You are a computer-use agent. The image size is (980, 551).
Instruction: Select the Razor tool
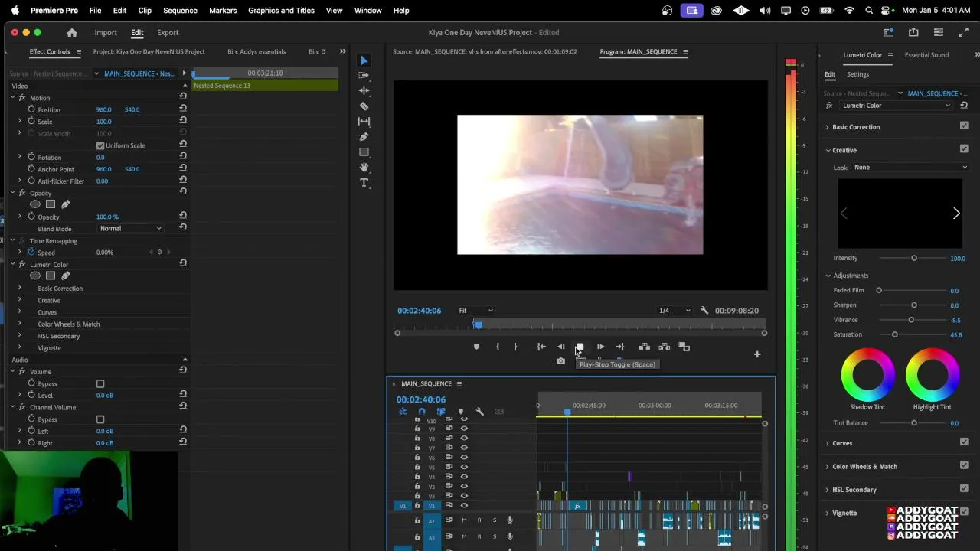point(364,106)
